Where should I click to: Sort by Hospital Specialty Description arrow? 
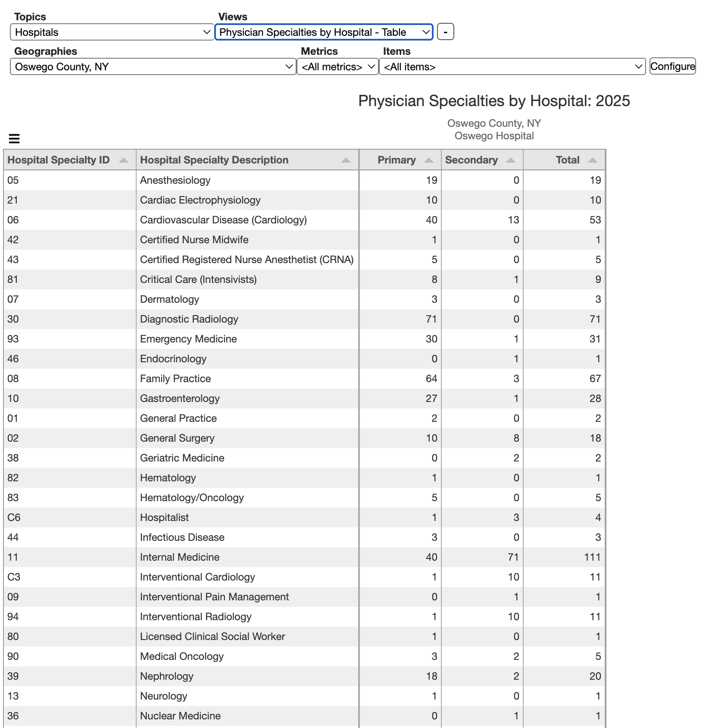click(x=346, y=160)
